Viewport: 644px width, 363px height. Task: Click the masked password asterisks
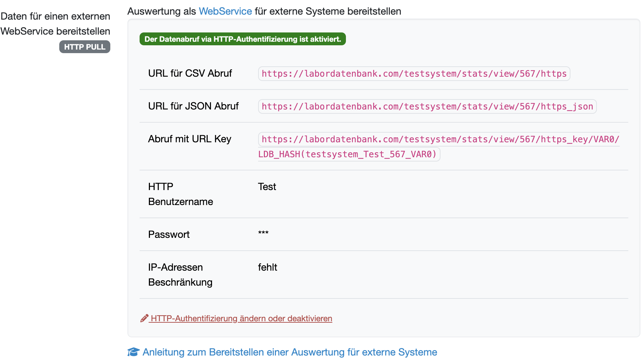(x=263, y=233)
